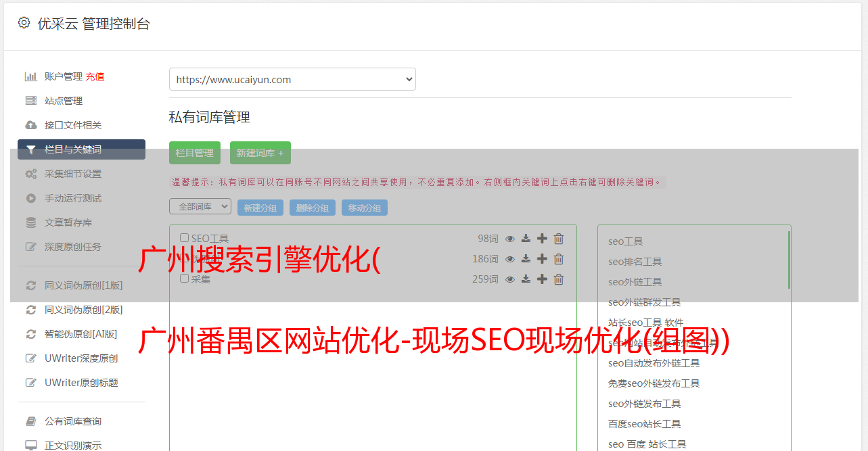Screen dimensions: 868x451
Task: Select keyword 站长seo工具 软件
Action: click(646, 323)
